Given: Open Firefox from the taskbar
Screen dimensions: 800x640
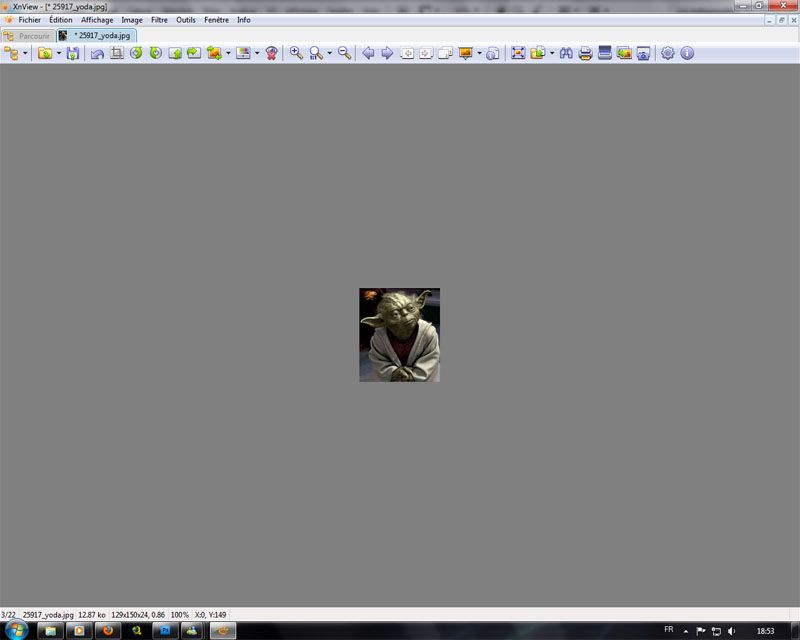Looking at the screenshot, I should coord(108,631).
